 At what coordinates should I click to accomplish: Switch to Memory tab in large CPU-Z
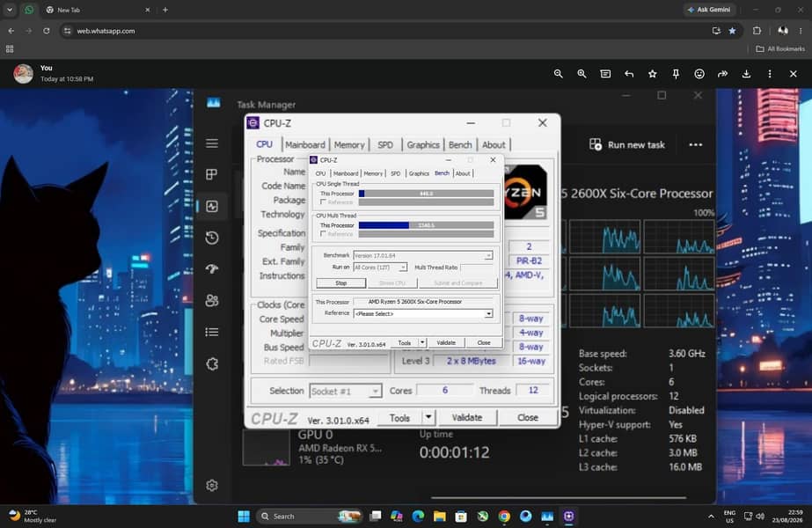349,145
